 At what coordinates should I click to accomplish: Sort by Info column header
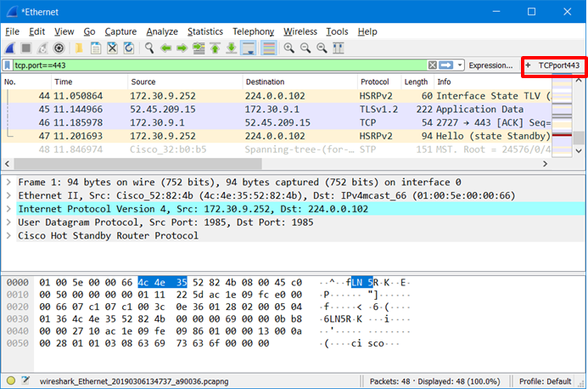[x=493, y=82]
